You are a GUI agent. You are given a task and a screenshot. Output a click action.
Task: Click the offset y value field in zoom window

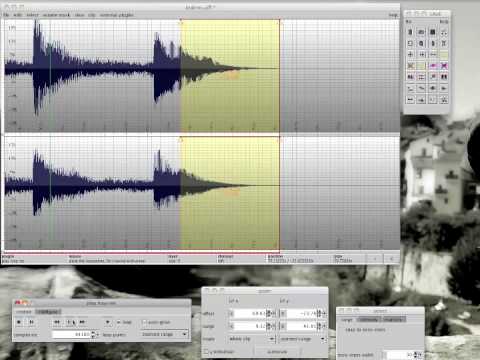pyautogui.click(x=302, y=313)
